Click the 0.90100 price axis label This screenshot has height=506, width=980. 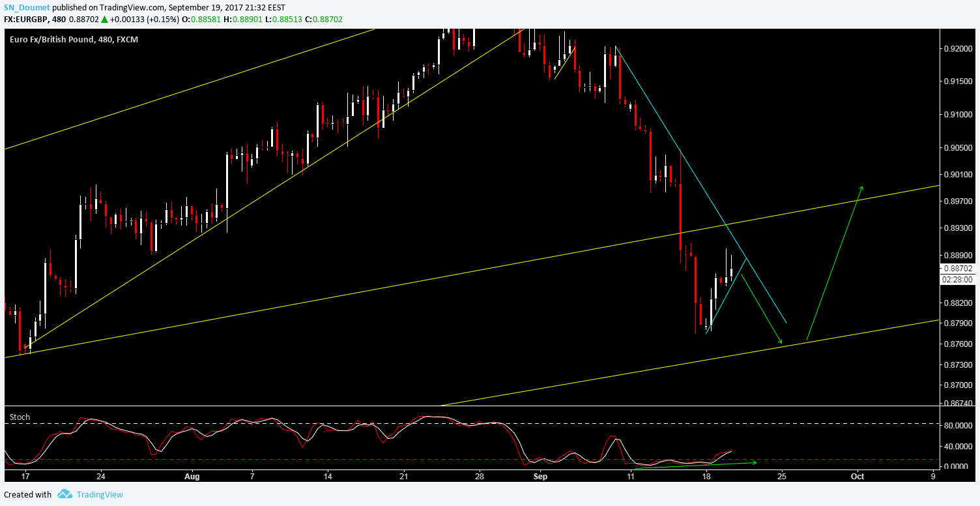click(x=958, y=175)
